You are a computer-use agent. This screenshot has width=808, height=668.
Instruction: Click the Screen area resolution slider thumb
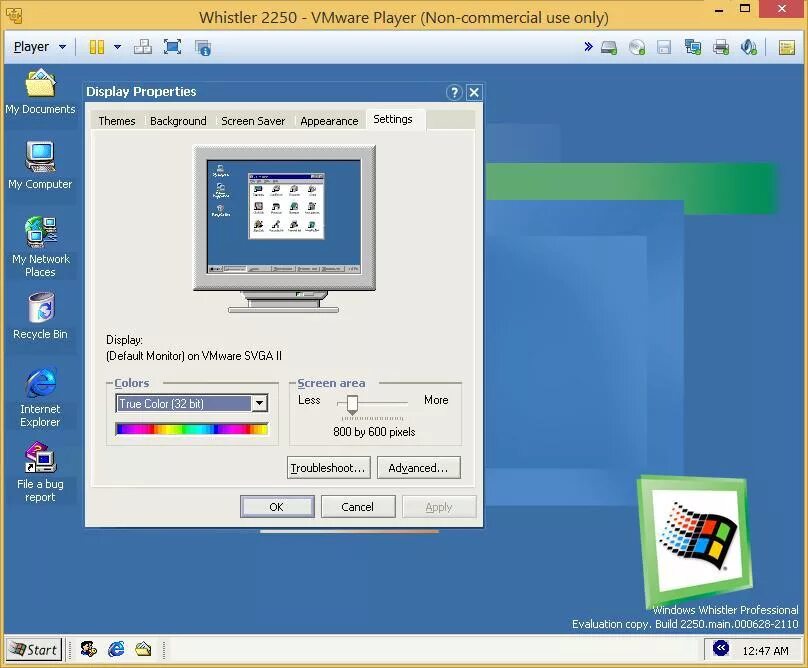click(352, 405)
